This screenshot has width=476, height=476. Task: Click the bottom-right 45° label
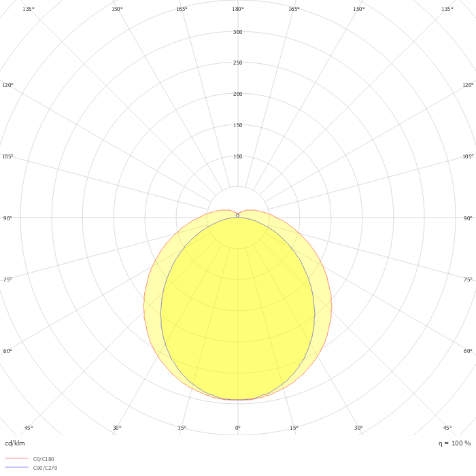(447, 428)
